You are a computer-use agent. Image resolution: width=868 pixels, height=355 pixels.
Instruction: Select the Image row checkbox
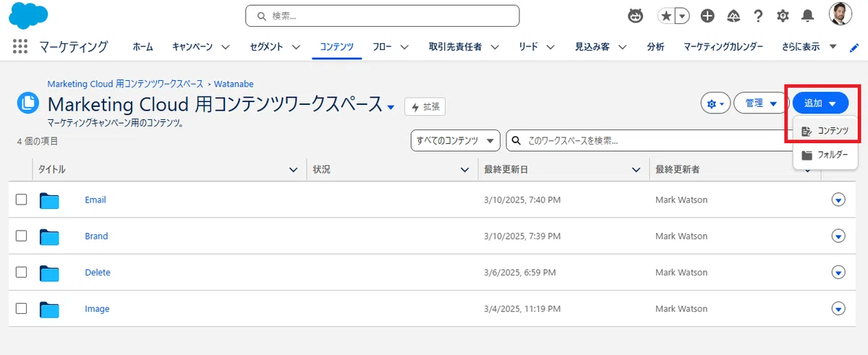[21, 308]
